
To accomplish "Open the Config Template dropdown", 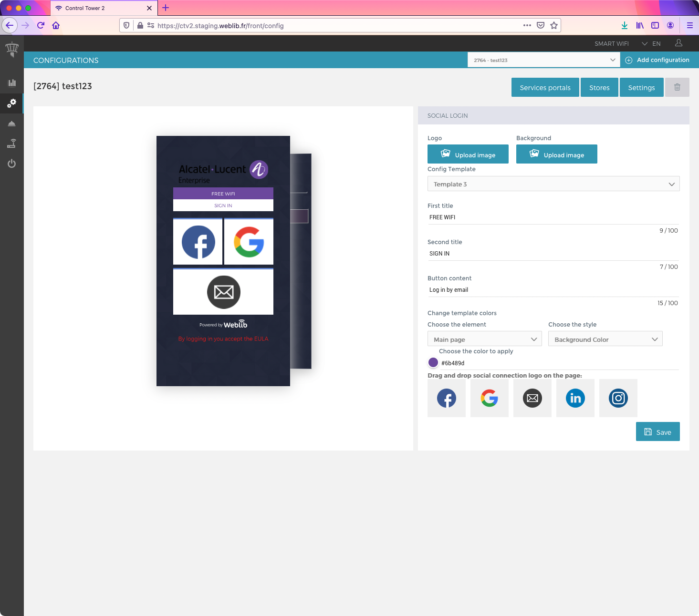I will click(x=553, y=184).
